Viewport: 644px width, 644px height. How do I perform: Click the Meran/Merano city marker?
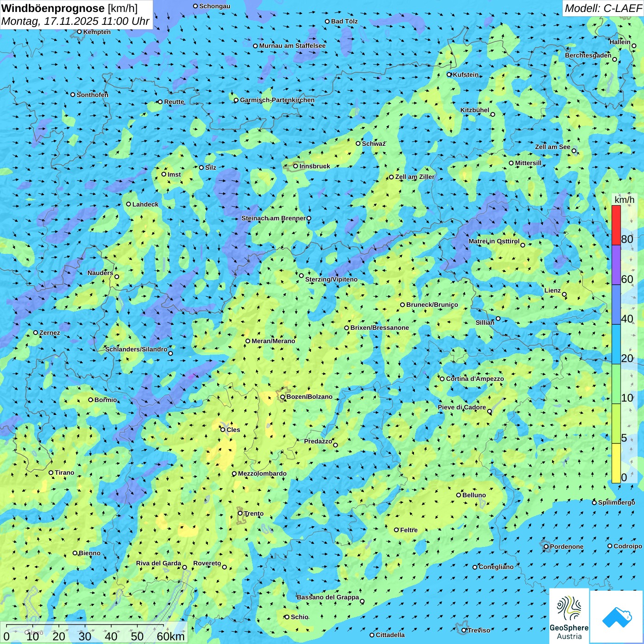coord(248,341)
